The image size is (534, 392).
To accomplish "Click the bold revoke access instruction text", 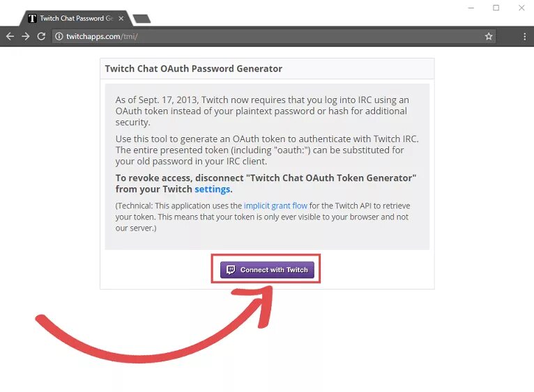I will coord(266,183).
